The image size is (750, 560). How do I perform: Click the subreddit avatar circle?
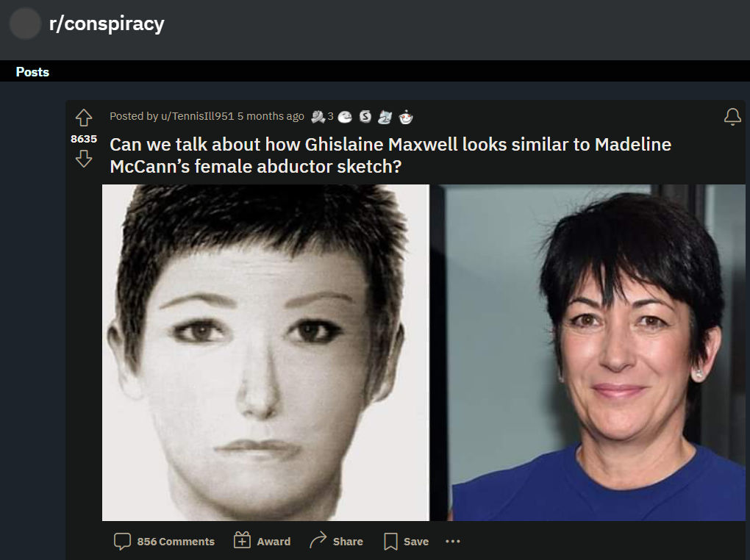(x=25, y=24)
